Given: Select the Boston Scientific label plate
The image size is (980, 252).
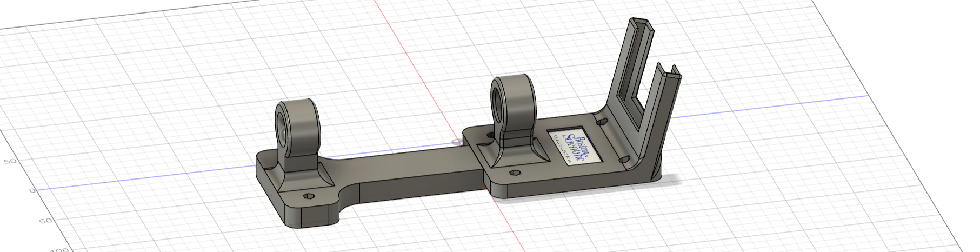Looking at the screenshot, I should 575,147.
